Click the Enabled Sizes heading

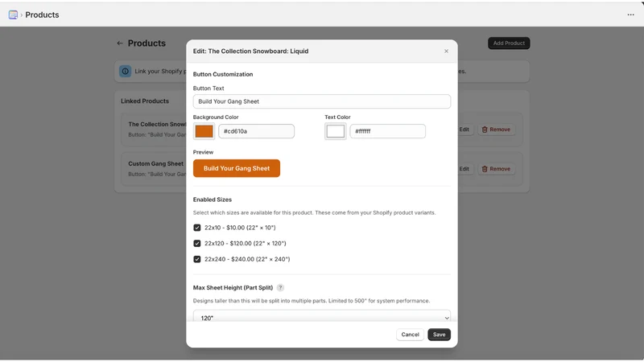click(x=213, y=200)
